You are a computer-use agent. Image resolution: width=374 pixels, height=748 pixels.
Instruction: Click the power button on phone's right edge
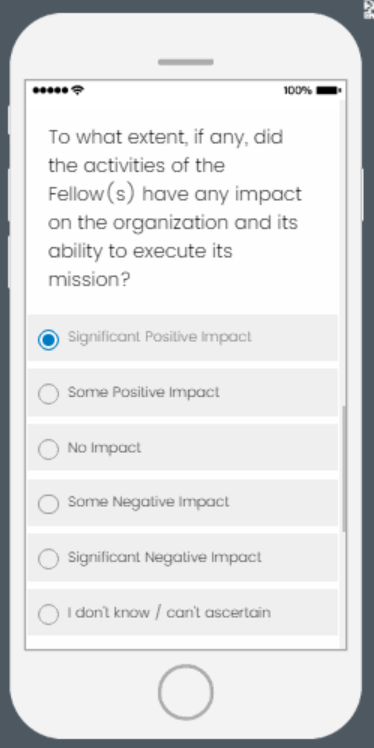[x=363, y=194]
